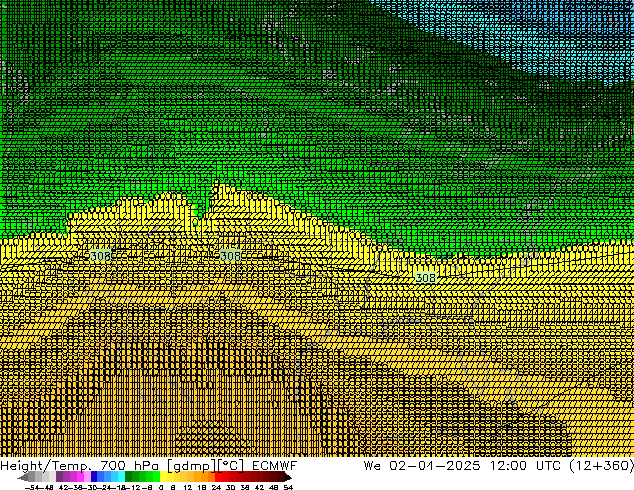This screenshot has width=634, height=490.
Task: Click the middle '308' contour label
Action: pos(230,256)
